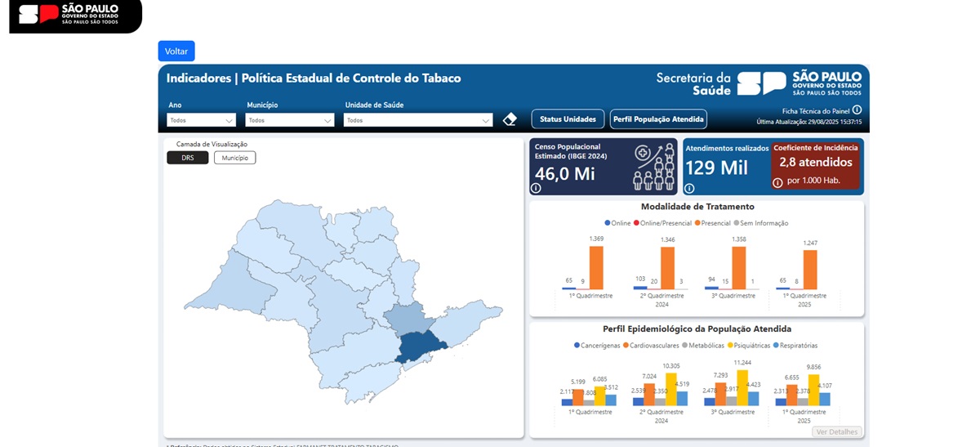Click the orange bar labeled 1.358
Screen dimensions: 980x447
tap(738, 268)
